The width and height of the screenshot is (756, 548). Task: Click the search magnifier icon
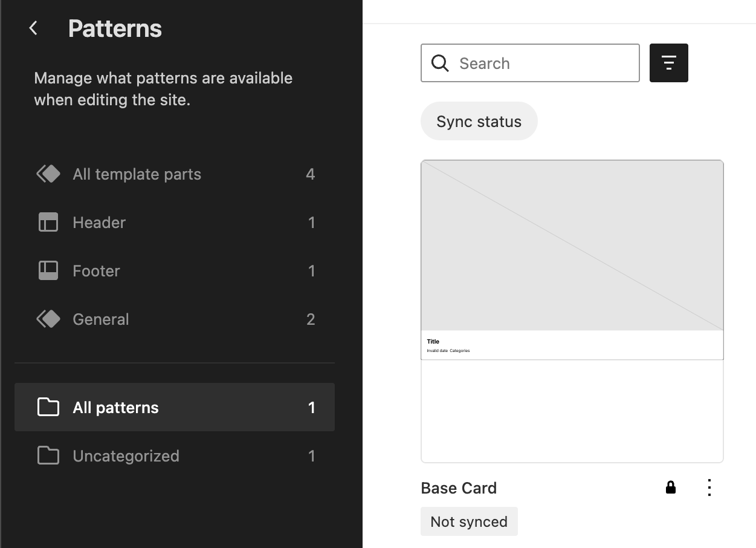(x=439, y=62)
